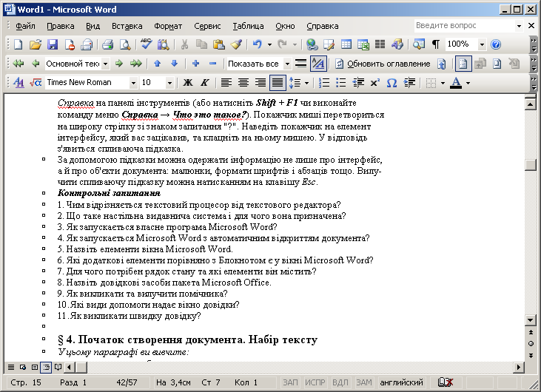Apply font color with the A swatch

click(x=456, y=83)
